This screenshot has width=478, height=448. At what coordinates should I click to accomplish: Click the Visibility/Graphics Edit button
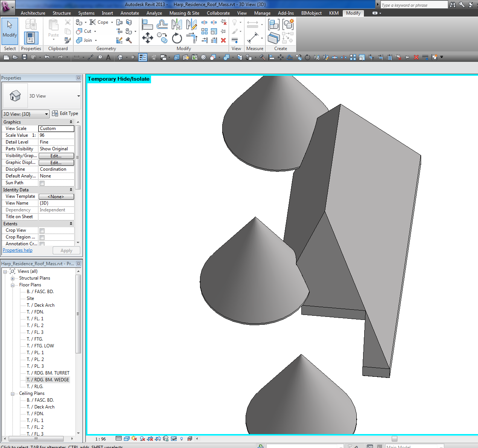56,156
